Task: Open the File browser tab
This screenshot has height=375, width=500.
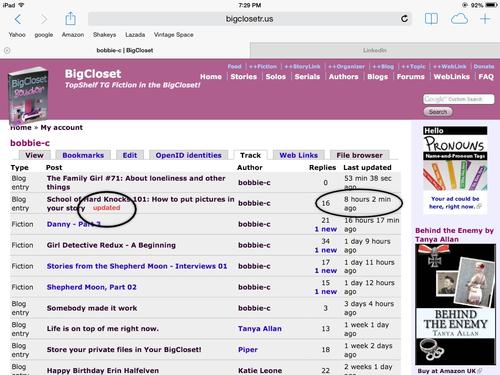Action: tap(359, 155)
